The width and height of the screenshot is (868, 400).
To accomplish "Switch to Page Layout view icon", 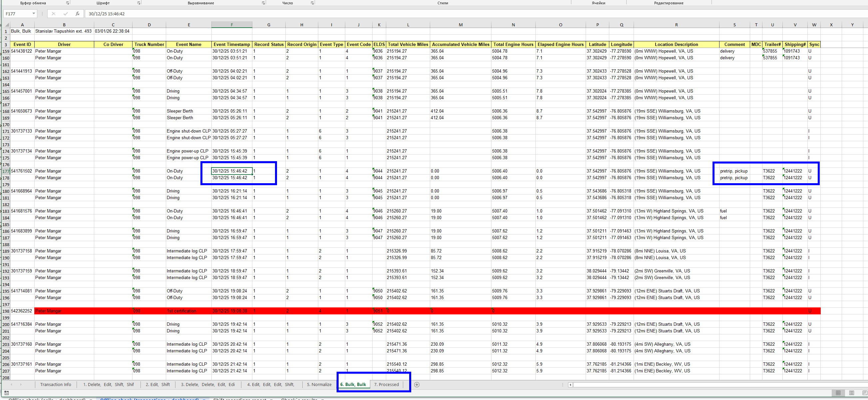I will pyautogui.click(x=851, y=393).
